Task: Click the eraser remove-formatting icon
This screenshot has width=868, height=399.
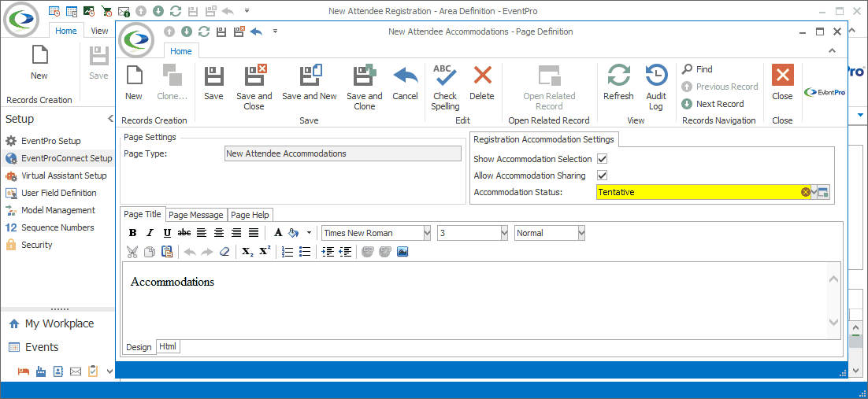Action: coord(224,252)
